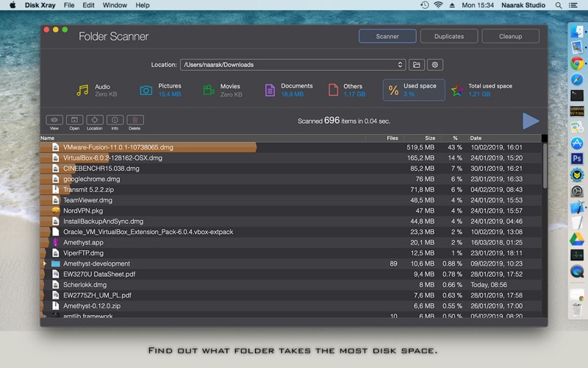The width and height of the screenshot is (588, 368).
Task: Click the Open toolbar icon
Action: click(x=74, y=120)
